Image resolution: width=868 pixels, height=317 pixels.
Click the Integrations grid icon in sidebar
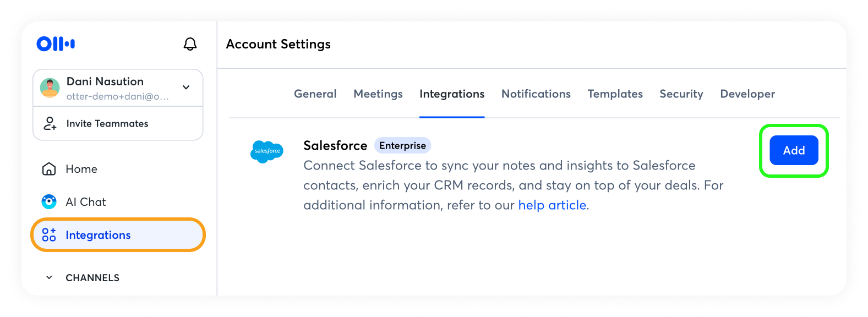[x=49, y=235]
